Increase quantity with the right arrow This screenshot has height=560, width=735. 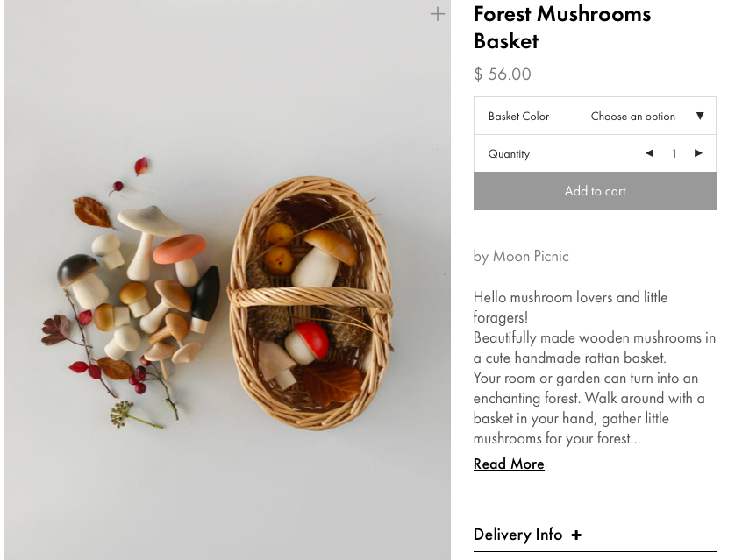coord(698,153)
